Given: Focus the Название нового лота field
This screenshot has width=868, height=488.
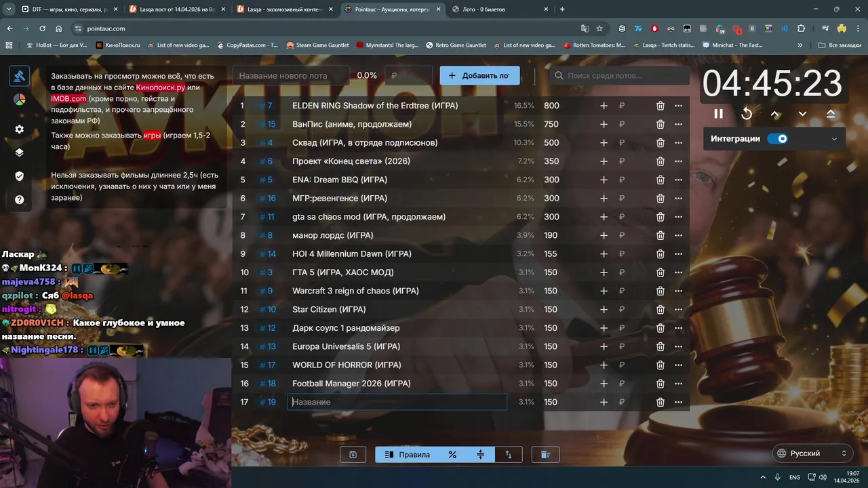Looking at the screenshot, I should tap(290, 75).
